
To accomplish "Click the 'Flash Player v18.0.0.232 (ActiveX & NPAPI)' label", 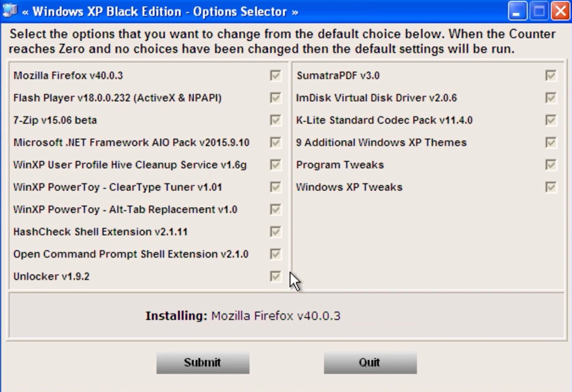I will [x=118, y=98].
